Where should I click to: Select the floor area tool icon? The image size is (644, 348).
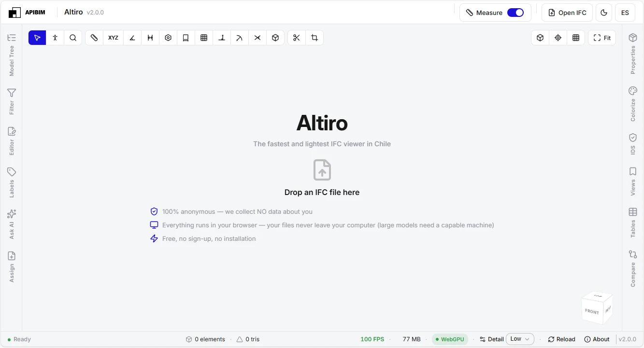(x=186, y=38)
